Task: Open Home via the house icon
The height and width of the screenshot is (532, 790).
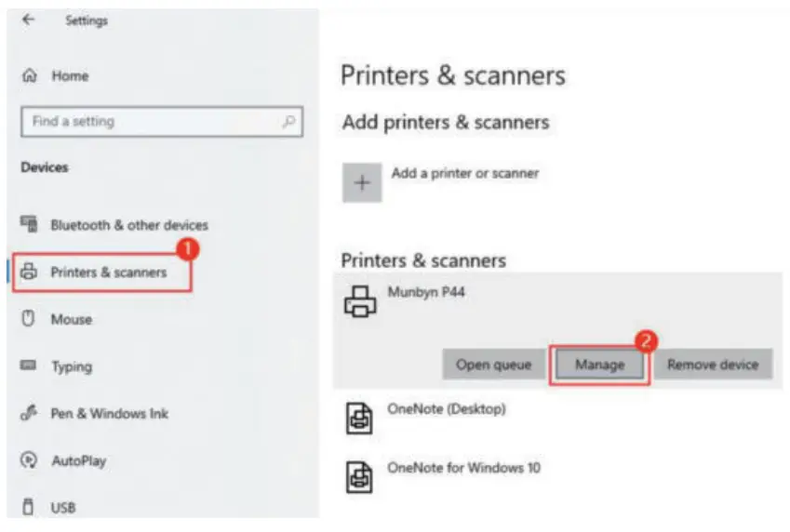Action: tap(29, 76)
